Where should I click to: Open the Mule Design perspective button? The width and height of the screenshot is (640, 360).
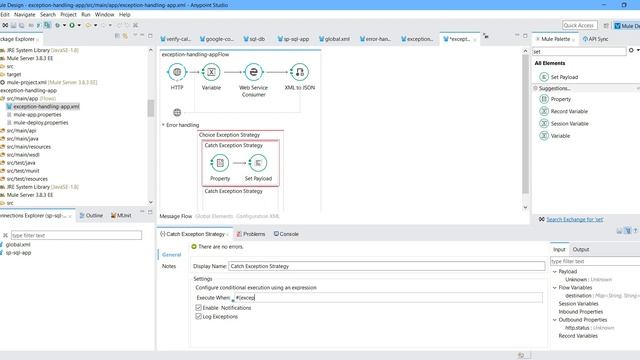click(627, 26)
